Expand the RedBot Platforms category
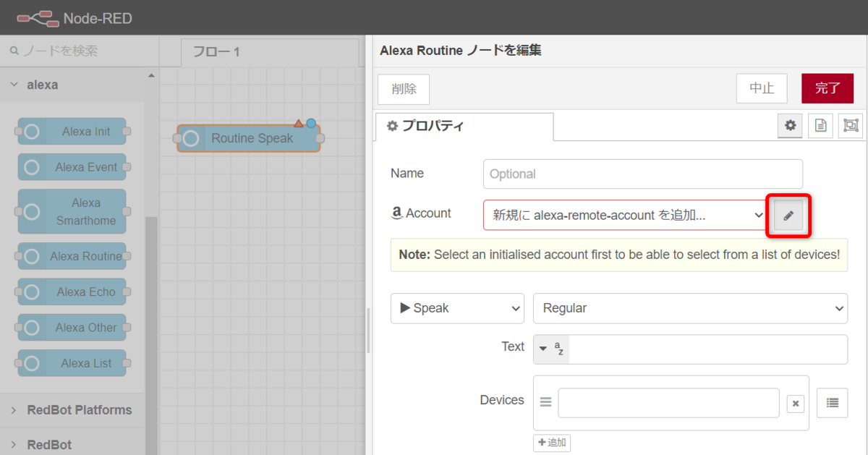Screen dimensions: 868x455 [x=72, y=410]
